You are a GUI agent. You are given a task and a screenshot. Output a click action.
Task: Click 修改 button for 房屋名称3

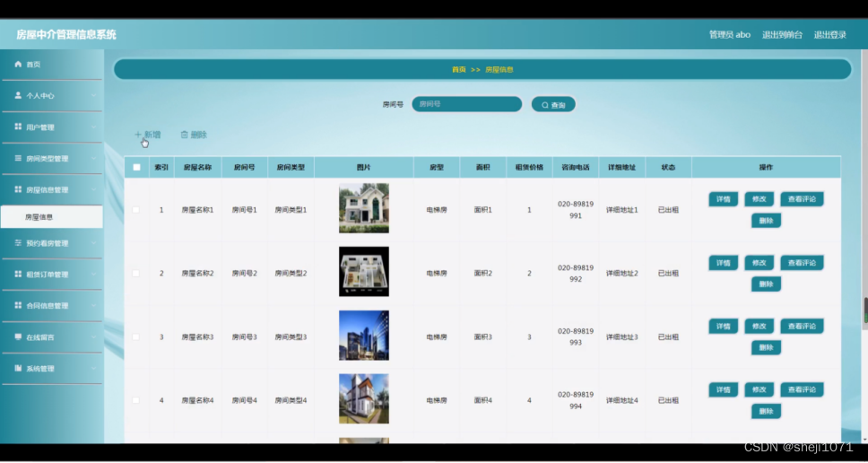click(759, 327)
